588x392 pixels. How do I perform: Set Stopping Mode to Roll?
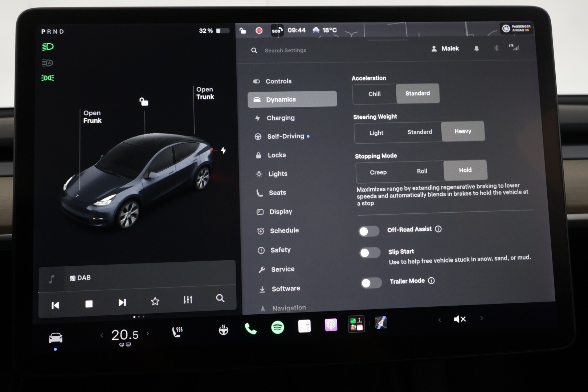click(422, 171)
